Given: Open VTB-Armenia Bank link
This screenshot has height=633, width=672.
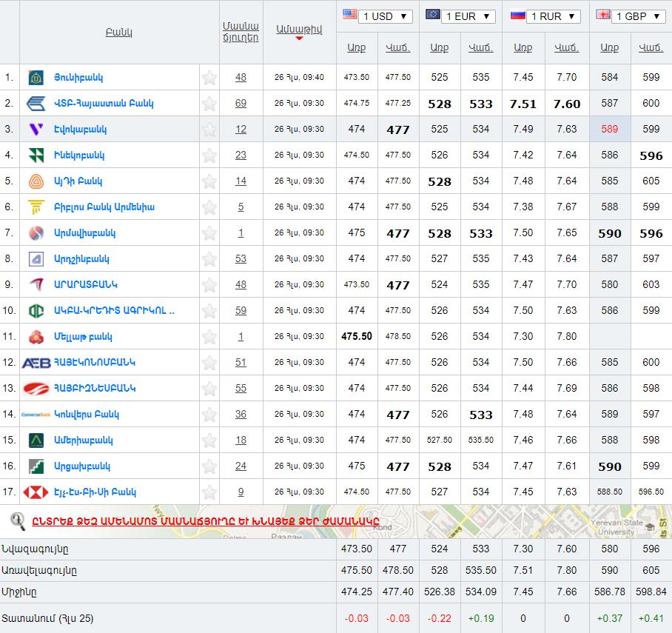Looking at the screenshot, I should [104, 104].
